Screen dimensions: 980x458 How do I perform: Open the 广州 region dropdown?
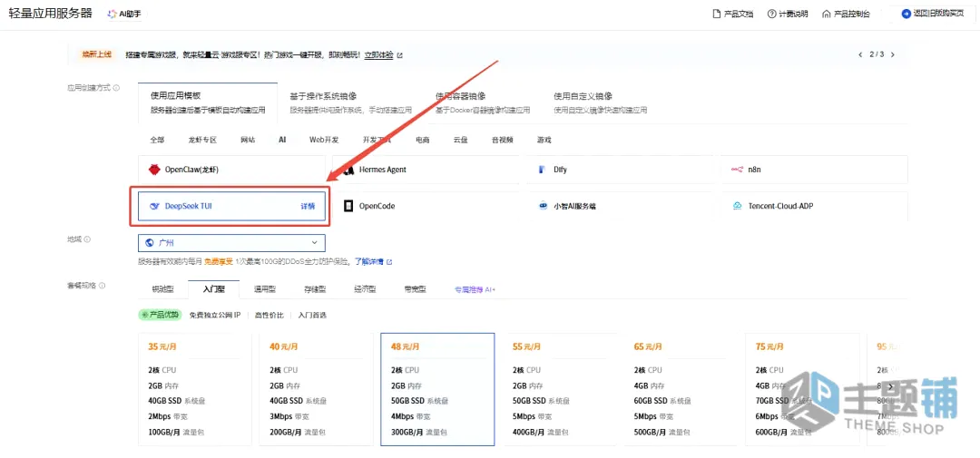(231, 242)
